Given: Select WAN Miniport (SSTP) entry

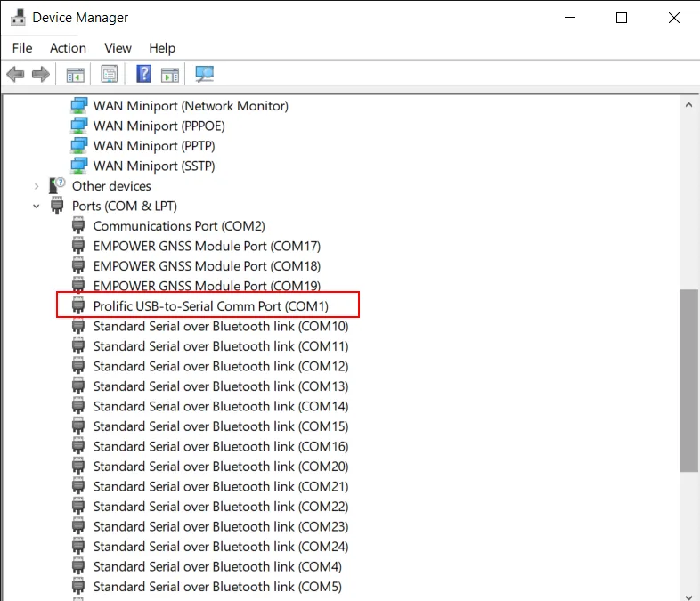Looking at the screenshot, I should click(154, 166).
